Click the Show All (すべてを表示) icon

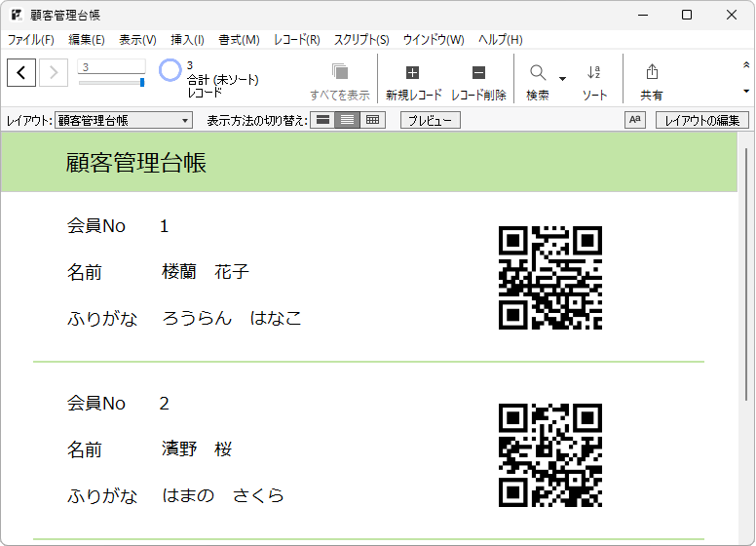pos(340,72)
